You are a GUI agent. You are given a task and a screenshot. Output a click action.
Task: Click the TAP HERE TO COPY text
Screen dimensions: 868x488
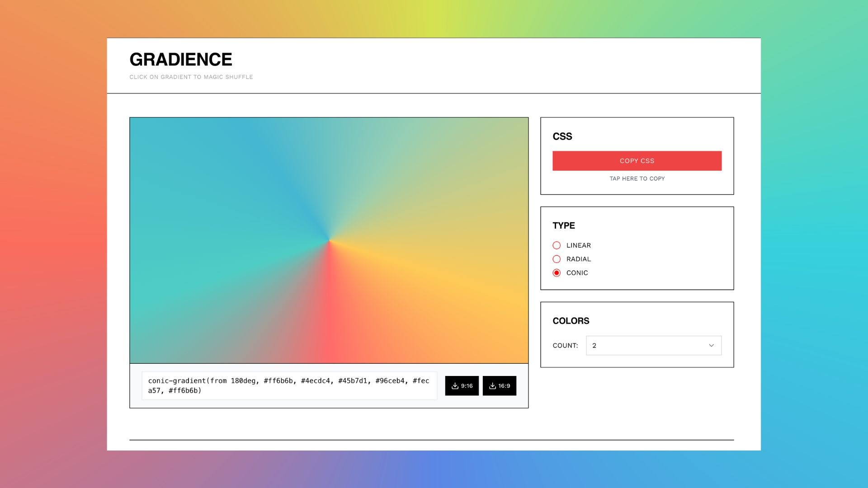637,178
